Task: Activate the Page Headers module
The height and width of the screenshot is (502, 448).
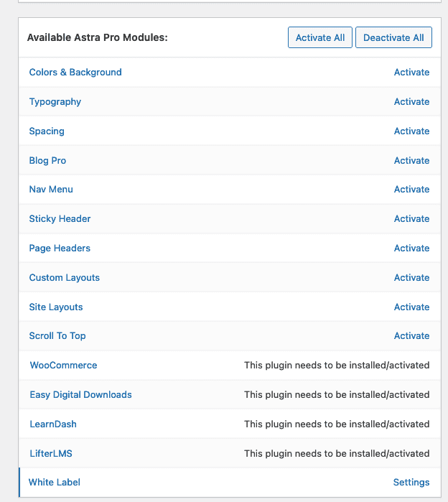Action: click(x=411, y=248)
